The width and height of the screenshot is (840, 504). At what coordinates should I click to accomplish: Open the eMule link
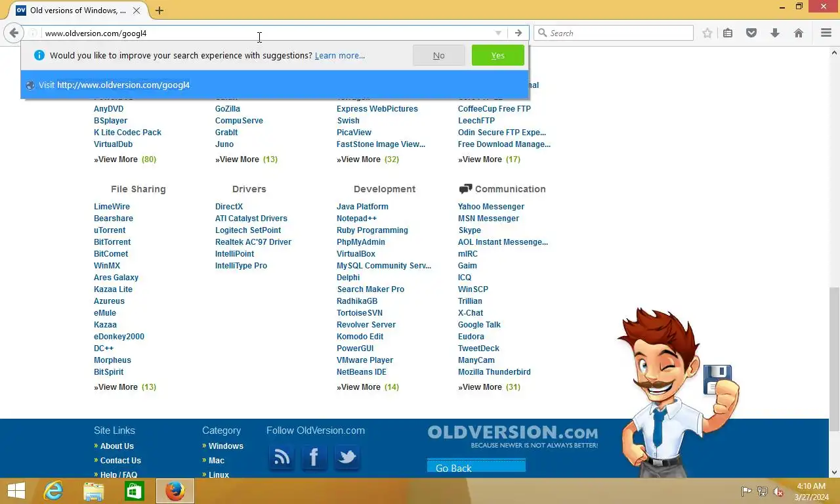(105, 313)
